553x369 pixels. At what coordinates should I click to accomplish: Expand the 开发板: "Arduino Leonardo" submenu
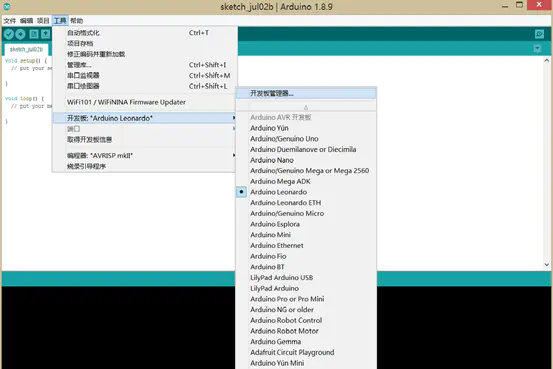(145, 118)
